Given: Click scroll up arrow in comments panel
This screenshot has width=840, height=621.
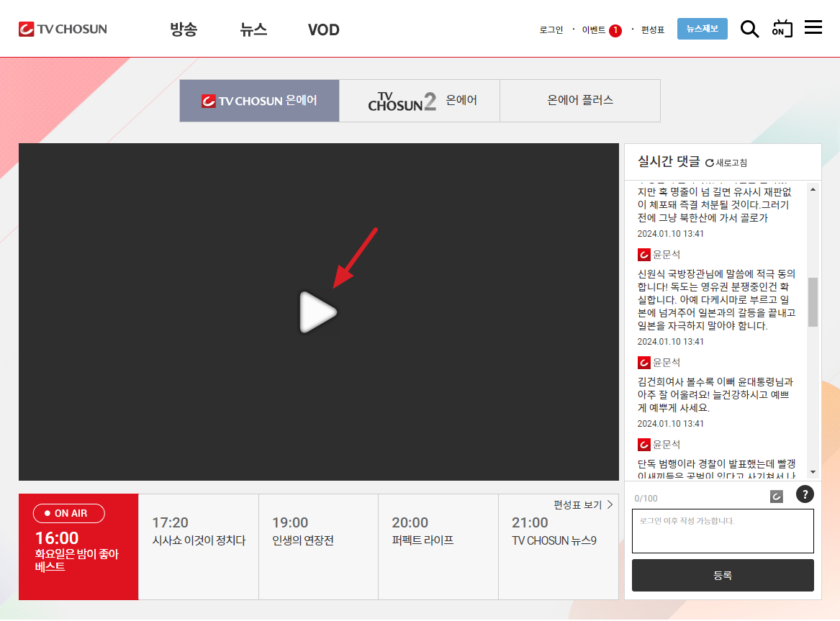Looking at the screenshot, I should coord(813,189).
